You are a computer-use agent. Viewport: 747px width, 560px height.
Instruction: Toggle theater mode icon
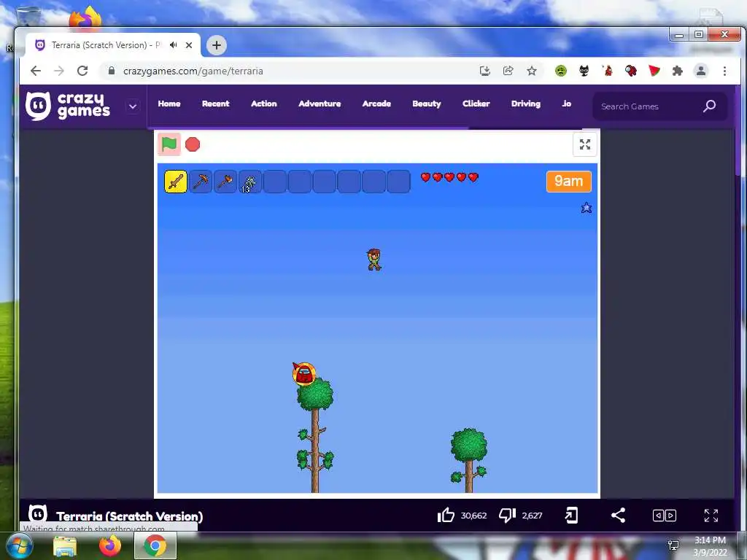click(x=664, y=516)
